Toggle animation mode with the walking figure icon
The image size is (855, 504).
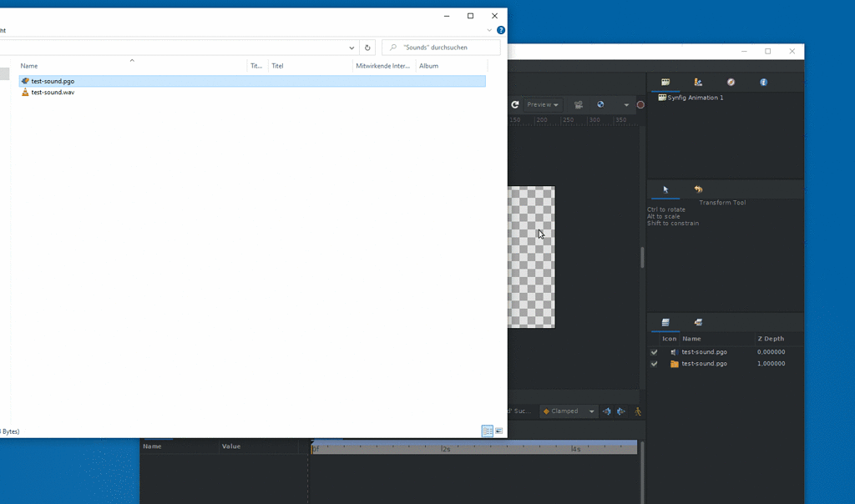pyautogui.click(x=637, y=411)
